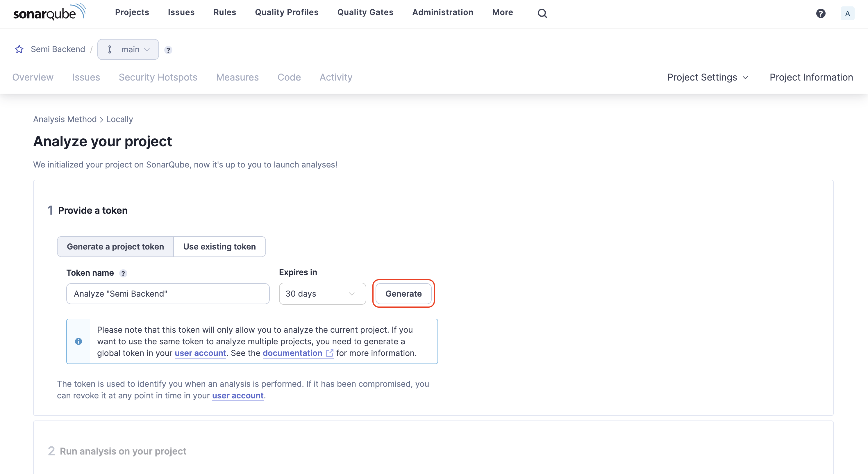
Task: Click the help icon next to Token name
Action: point(123,273)
